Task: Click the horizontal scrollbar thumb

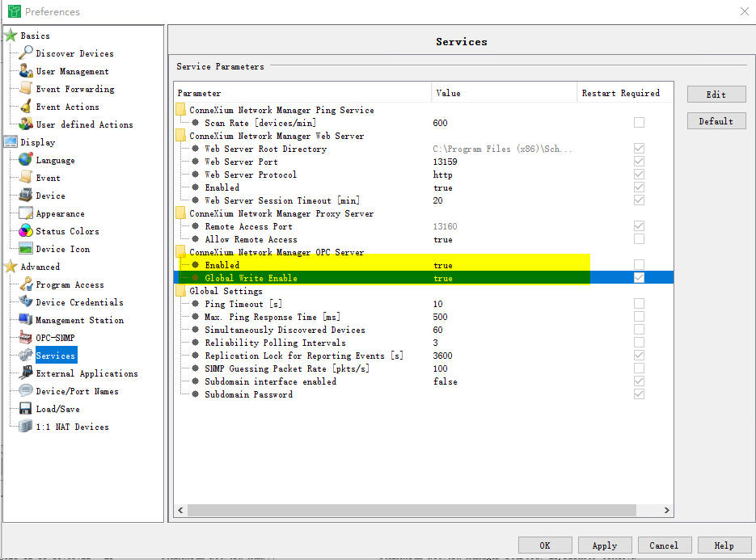Action: coord(412,510)
